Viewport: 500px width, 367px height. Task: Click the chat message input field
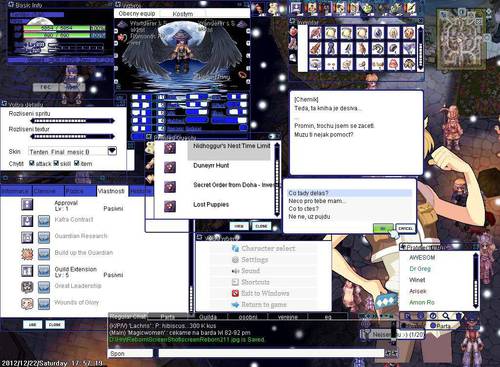tap(271, 353)
